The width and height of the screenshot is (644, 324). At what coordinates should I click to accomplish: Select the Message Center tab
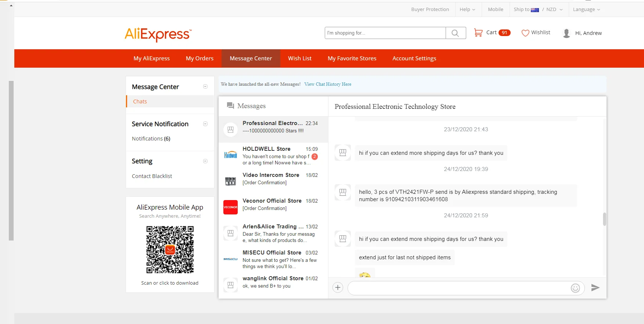251,58
